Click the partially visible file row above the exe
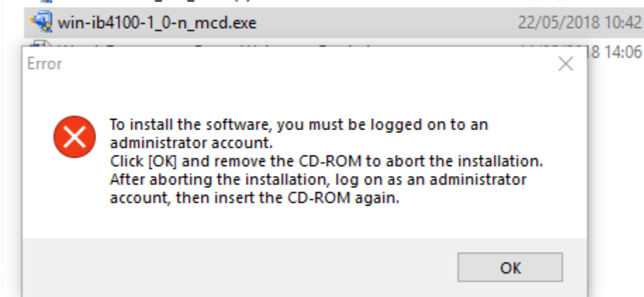The image size is (644, 297). 211,4
